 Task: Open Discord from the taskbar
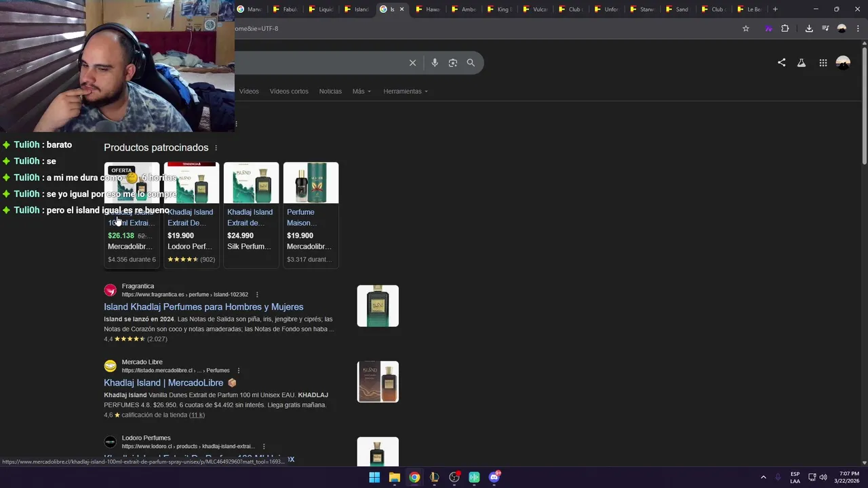(x=494, y=477)
